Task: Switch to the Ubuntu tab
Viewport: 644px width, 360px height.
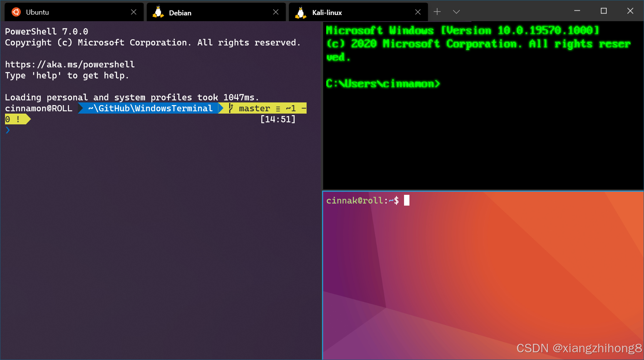Action: [x=74, y=12]
